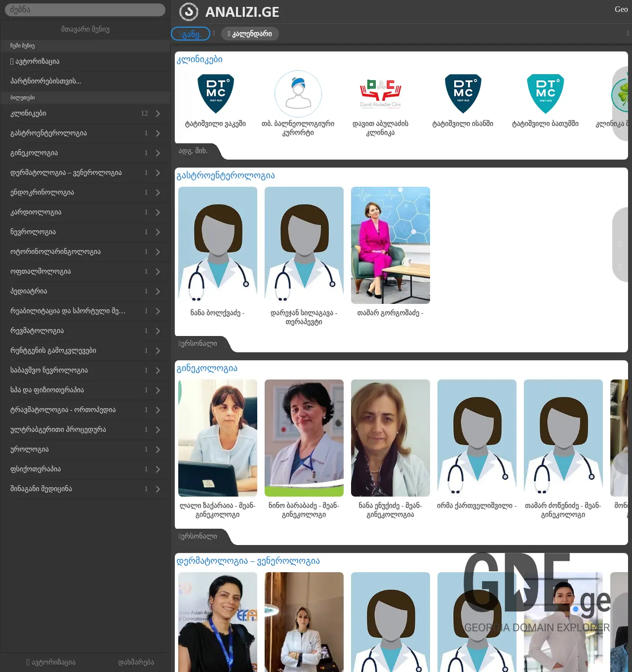Select the ბალნეოლოგიური კურორტი clinic icon
Image resolution: width=632 pixels, height=672 pixels.
coord(298,93)
